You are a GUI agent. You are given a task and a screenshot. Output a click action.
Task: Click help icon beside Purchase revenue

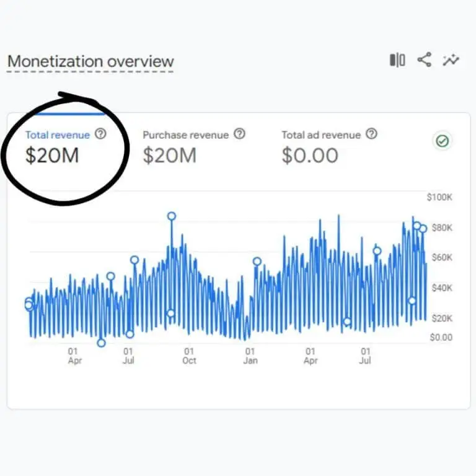pos(240,134)
